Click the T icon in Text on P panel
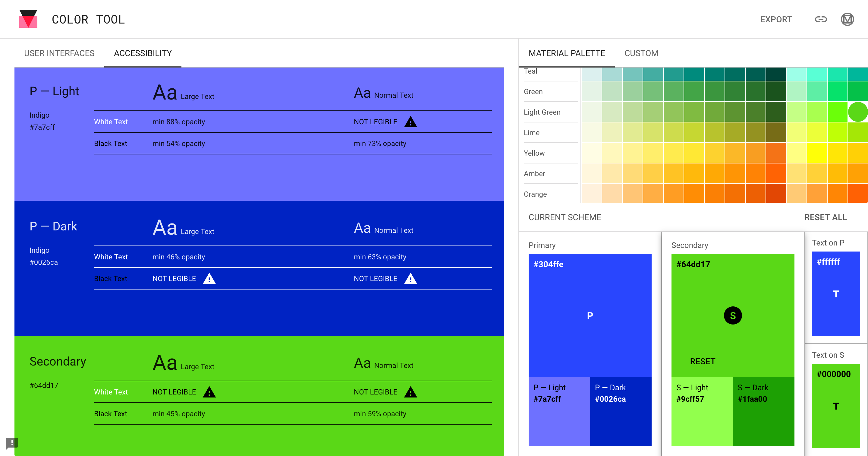 click(x=836, y=294)
